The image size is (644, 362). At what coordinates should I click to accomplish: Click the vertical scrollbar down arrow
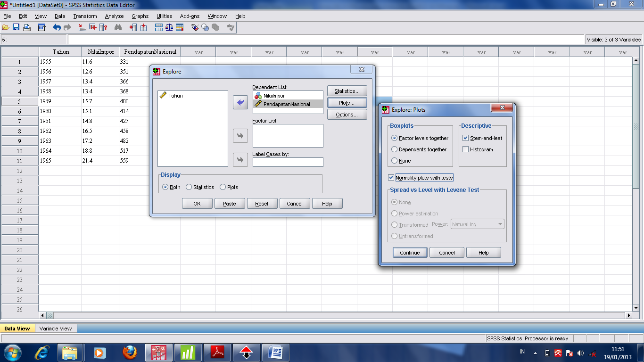(636, 307)
